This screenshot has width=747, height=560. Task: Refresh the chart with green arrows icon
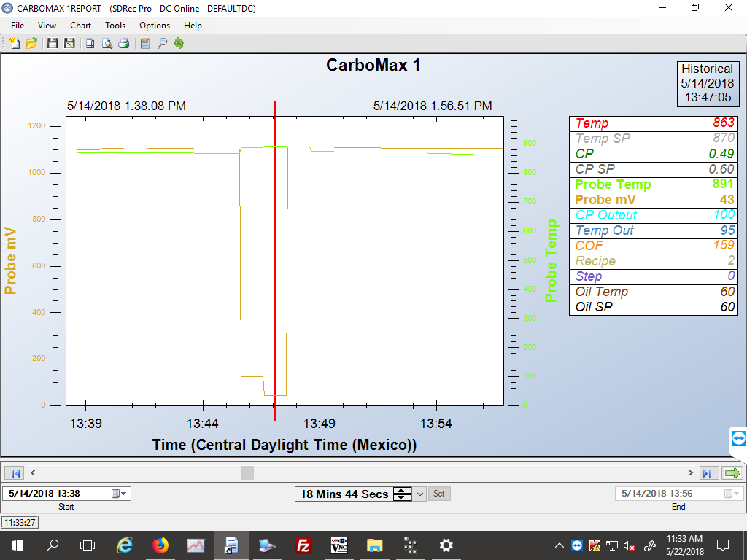(179, 43)
